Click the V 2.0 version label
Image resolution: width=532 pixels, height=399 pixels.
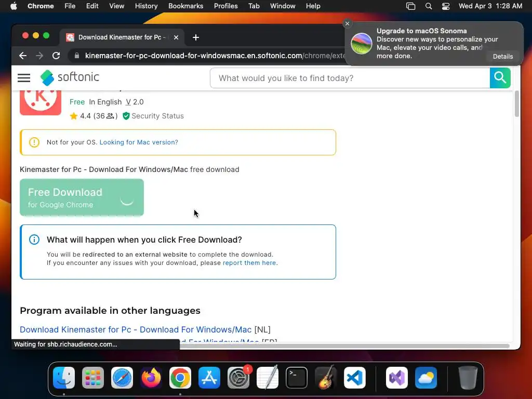135,102
